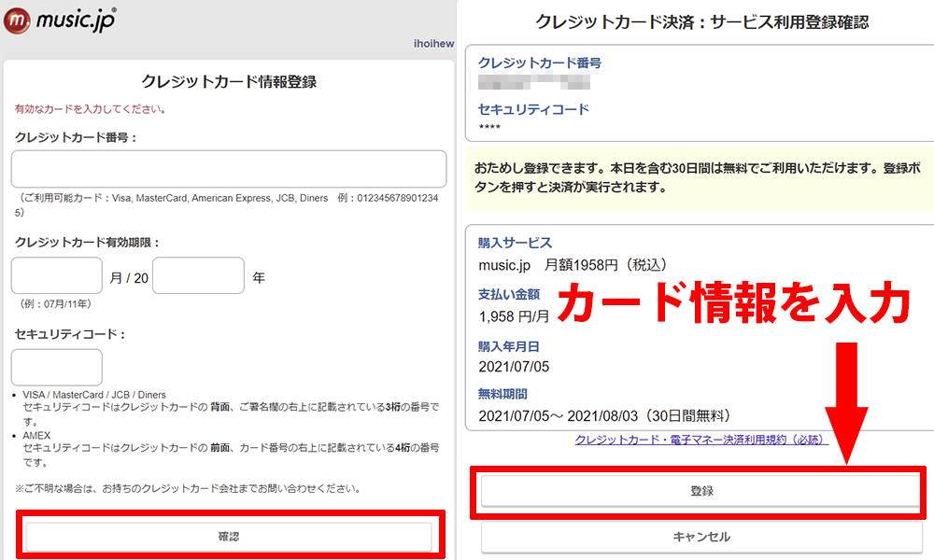The height and width of the screenshot is (560, 934).
Task: Click the 例：07月/11年 hint text
Action: [55, 303]
